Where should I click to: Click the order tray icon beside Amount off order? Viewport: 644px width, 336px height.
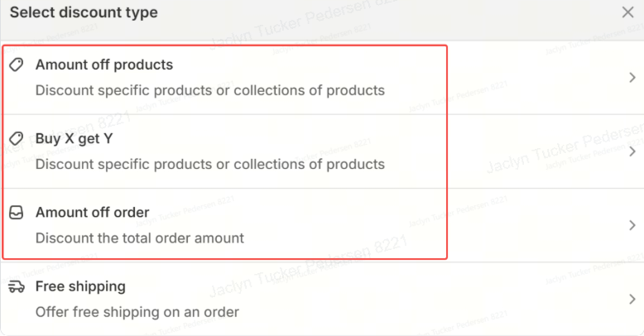click(17, 213)
